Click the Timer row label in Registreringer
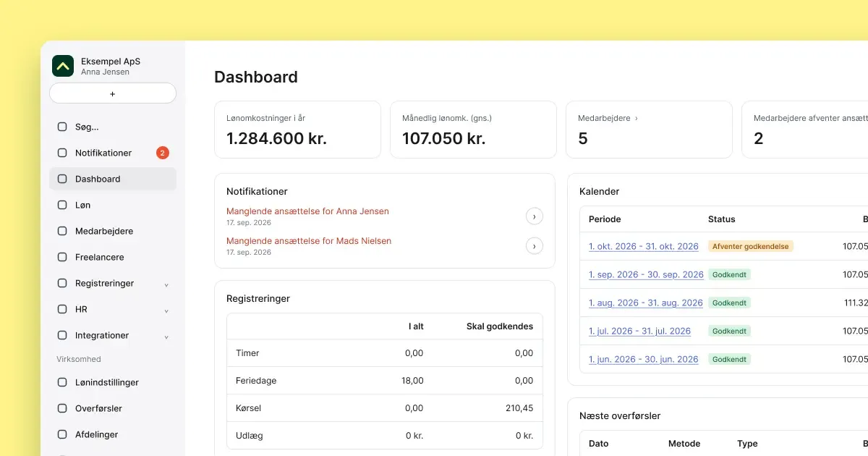 coord(247,353)
